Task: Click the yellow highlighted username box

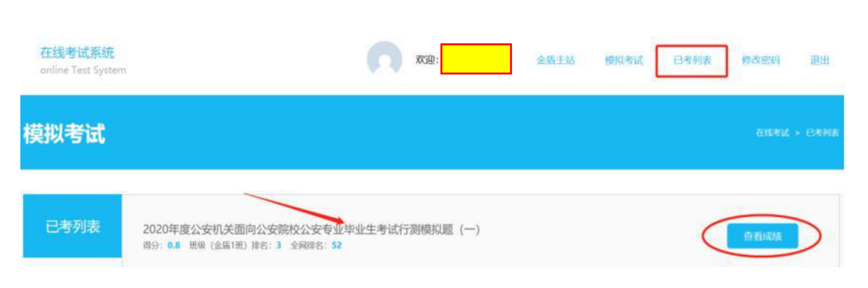Action: [x=476, y=59]
